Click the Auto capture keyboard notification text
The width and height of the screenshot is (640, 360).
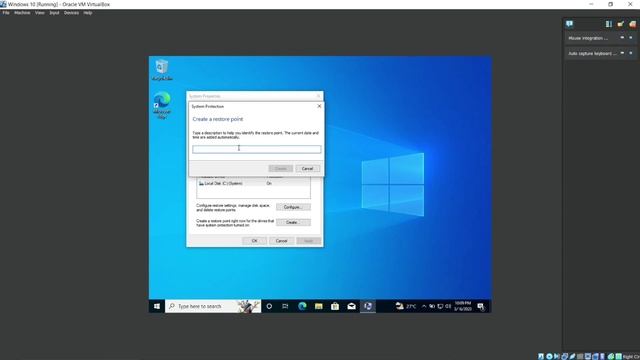pos(592,53)
